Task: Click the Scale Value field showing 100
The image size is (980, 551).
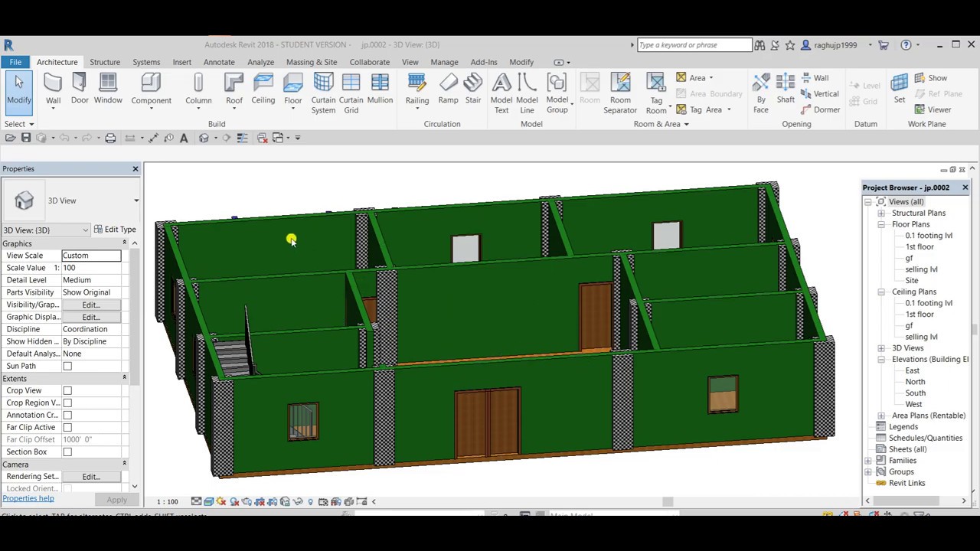Action: [91, 268]
